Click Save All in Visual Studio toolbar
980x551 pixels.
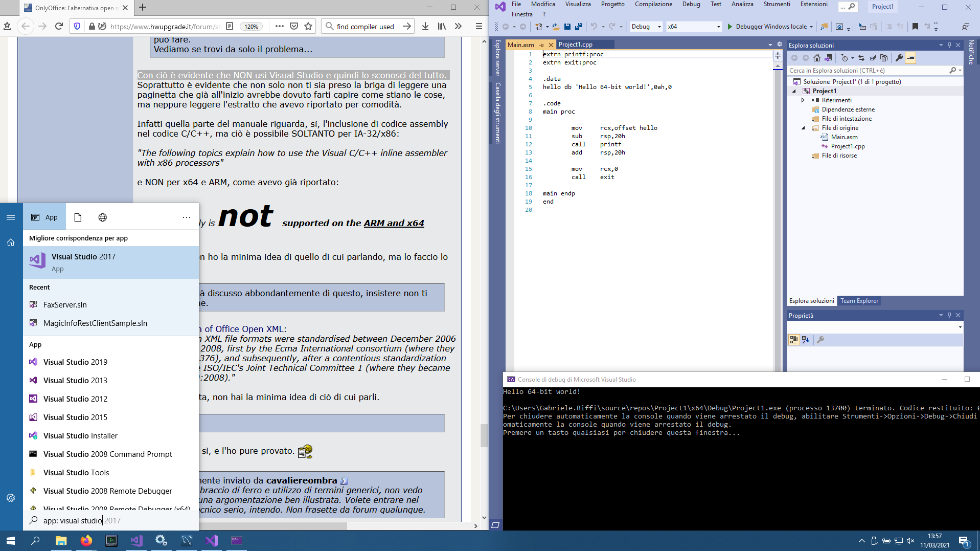579,27
